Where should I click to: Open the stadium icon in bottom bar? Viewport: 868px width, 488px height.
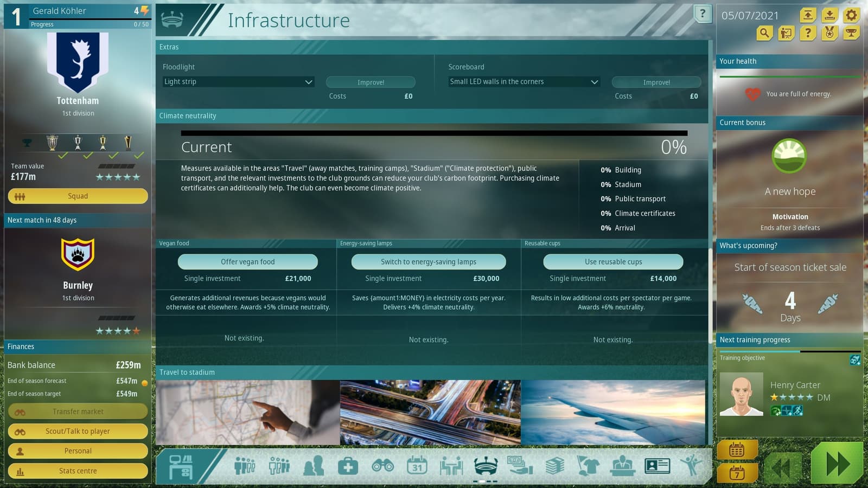pos(486,465)
